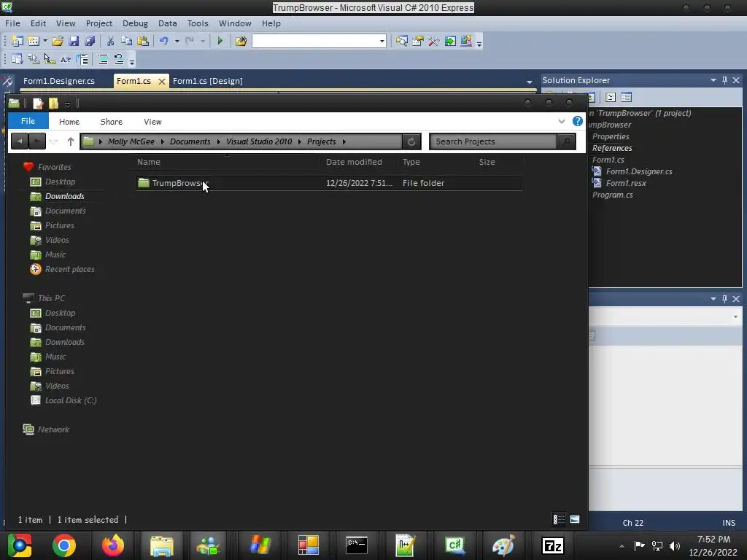Click the Display Word Completion icon

[x=65, y=59]
